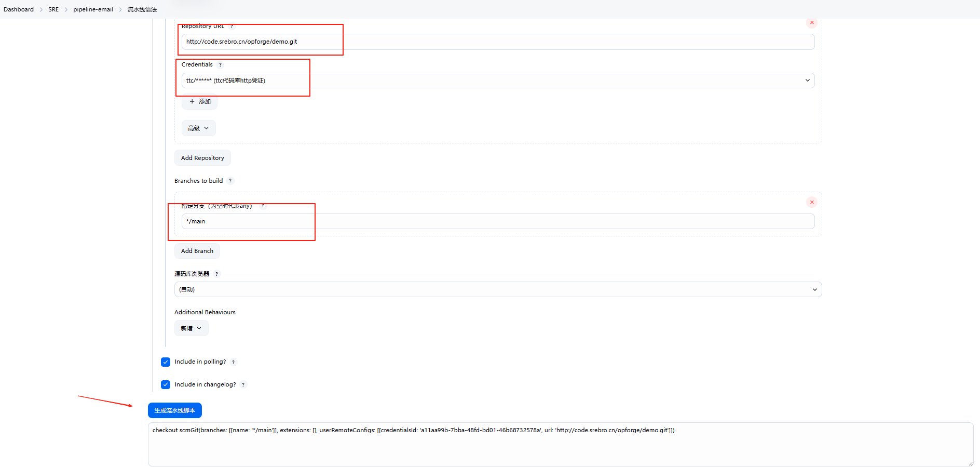Viewport: 980px width, 467px height.
Task: Click the Add Repository button
Action: click(202, 158)
